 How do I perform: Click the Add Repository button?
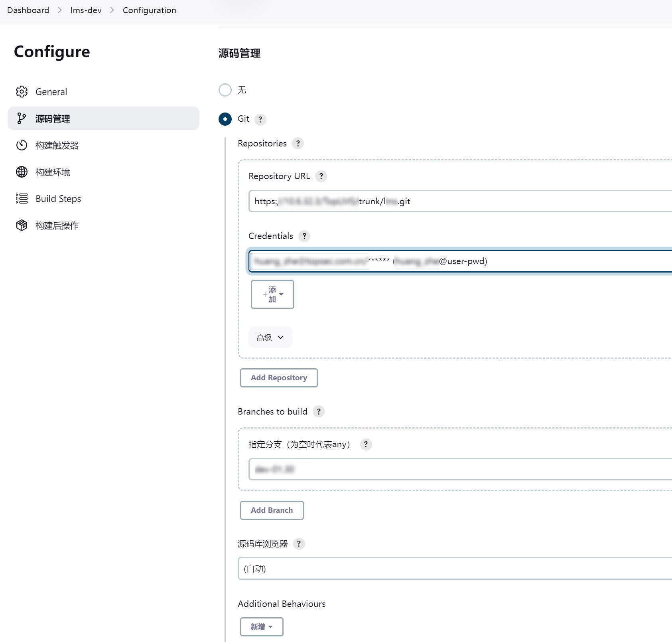pyautogui.click(x=279, y=378)
